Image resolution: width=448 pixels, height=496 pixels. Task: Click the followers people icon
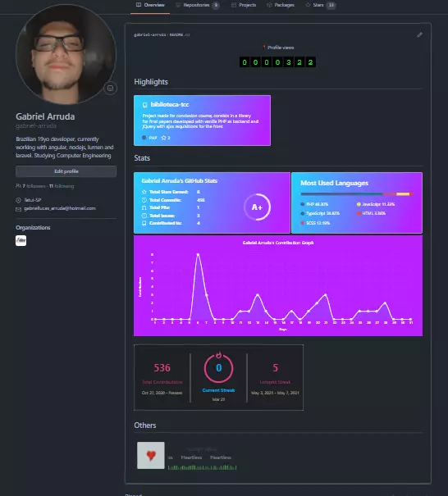[18, 186]
